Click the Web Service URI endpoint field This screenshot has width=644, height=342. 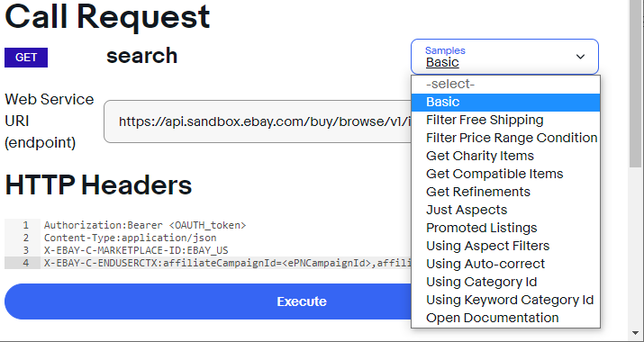pyautogui.click(x=258, y=121)
